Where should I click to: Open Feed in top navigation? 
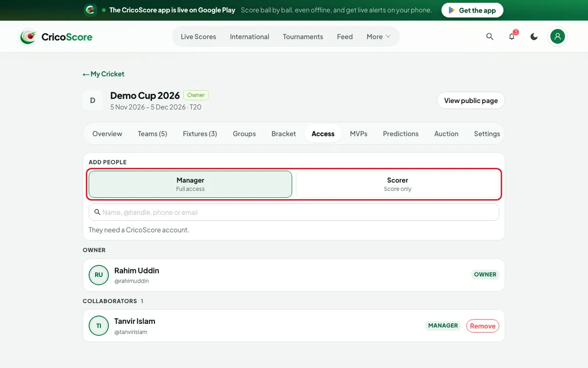coord(345,37)
